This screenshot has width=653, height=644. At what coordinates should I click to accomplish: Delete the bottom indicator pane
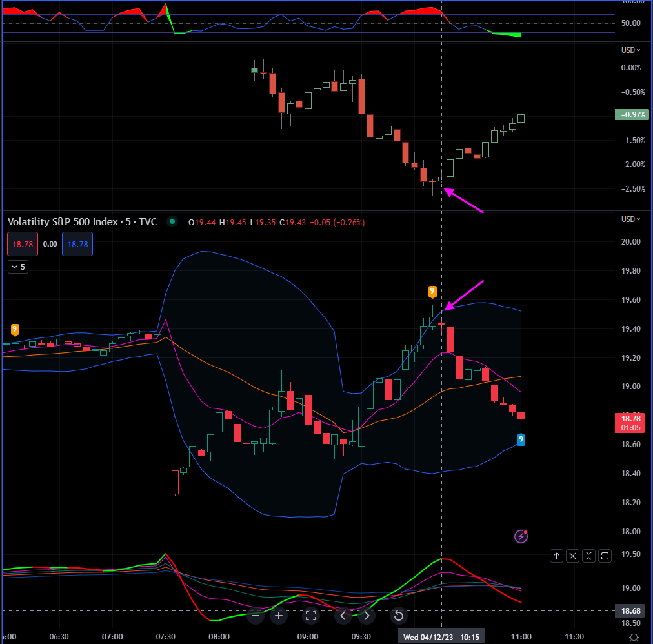pyautogui.click(x=572, y=556)
